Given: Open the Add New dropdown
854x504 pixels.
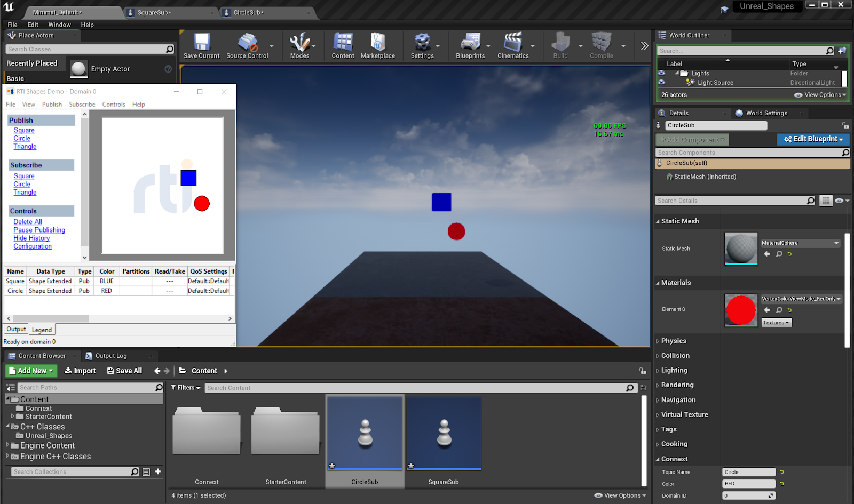Looking at the screenshot, I should click(x=31, y=371).
